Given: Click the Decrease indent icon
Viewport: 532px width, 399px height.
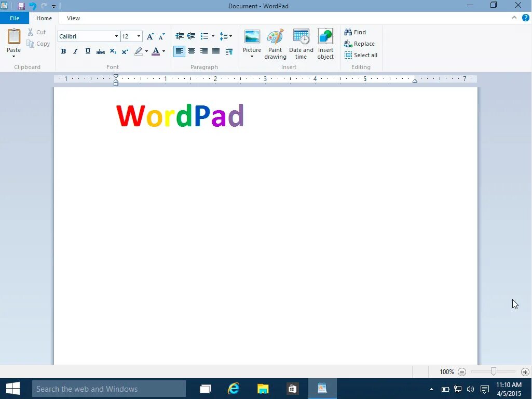Looking at the screenshot, I should [x=180, y=36].
